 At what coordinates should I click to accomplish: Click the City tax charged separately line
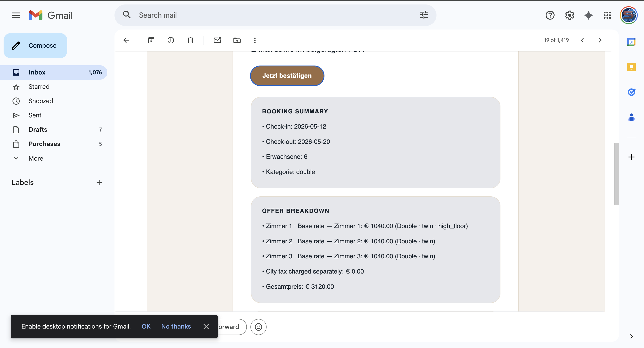pos(313,272)
